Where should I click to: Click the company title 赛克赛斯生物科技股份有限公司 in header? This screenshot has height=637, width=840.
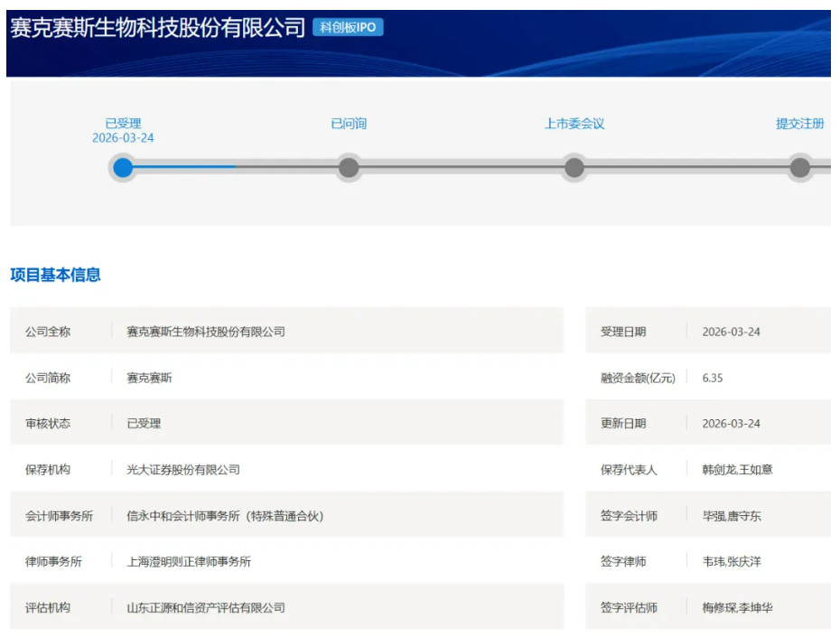click(158, 28)
